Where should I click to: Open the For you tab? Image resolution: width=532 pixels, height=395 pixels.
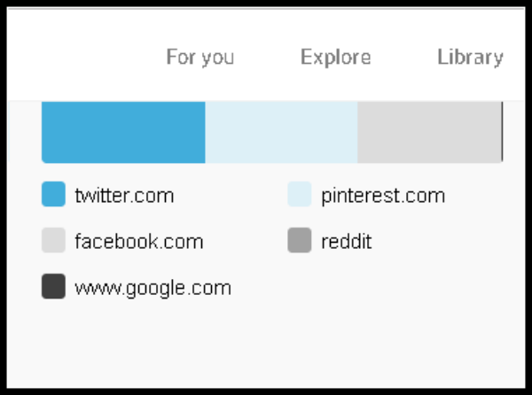pyautogui.click(x=200, y=58)
